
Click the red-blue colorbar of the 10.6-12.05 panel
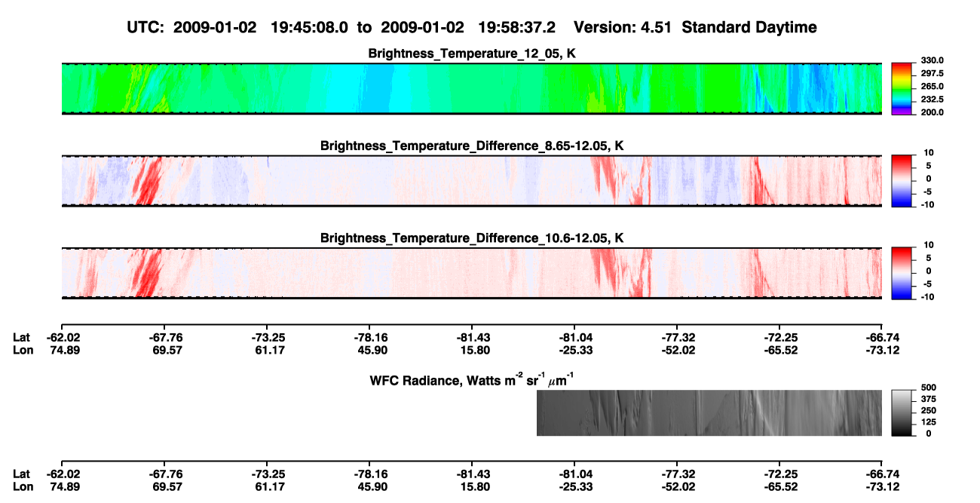click(x=902, y=272)
